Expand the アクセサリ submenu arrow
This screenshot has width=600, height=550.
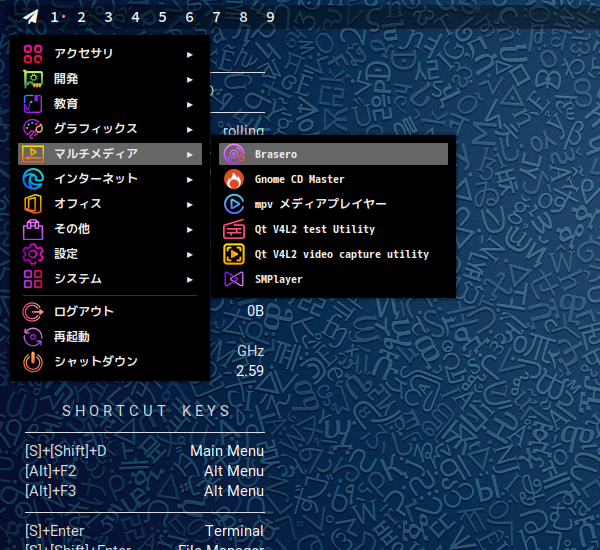point(189,55)
